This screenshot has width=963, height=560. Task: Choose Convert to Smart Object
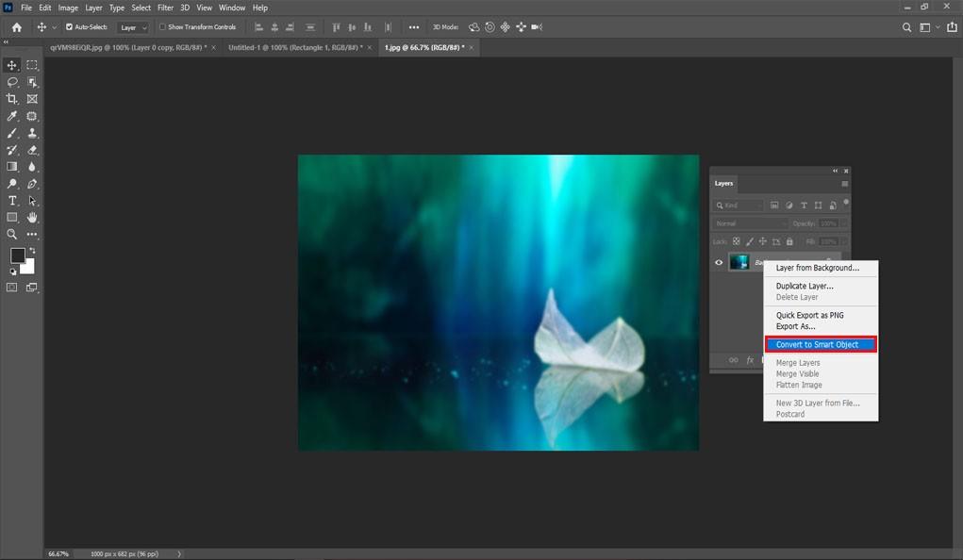(821, 344)
